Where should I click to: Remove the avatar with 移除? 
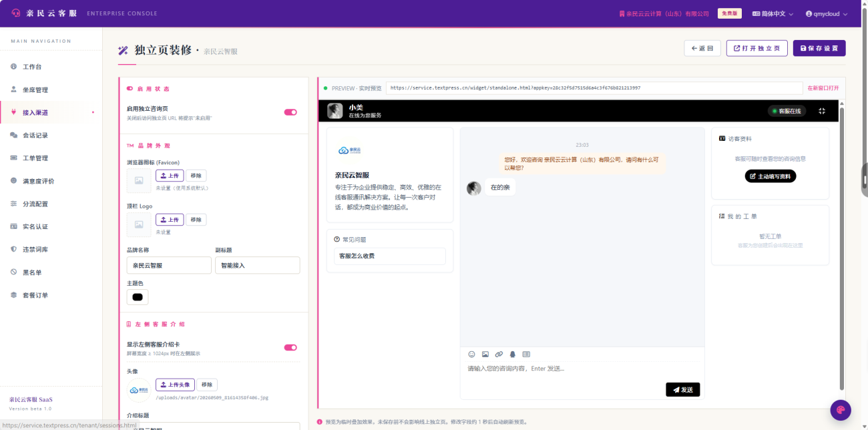click(206, 385)
